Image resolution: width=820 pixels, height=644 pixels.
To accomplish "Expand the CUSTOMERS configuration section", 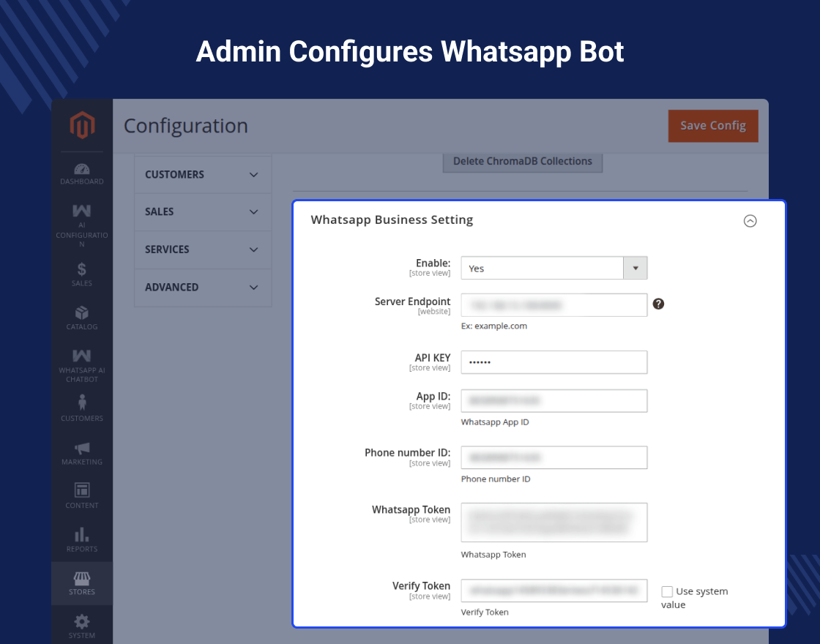I will tap(202, 175).
